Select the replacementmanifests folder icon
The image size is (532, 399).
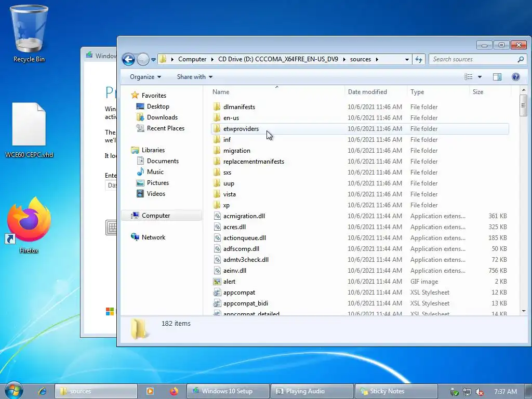pyautogui.click(x=217, y=161)
